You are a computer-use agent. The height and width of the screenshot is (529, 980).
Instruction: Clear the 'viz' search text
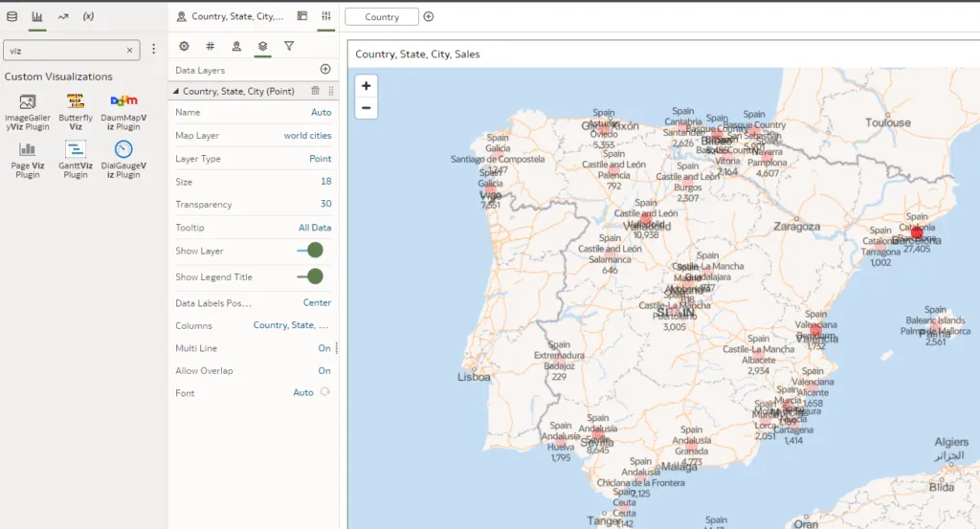pyautogui.click(x=130, y=50)
